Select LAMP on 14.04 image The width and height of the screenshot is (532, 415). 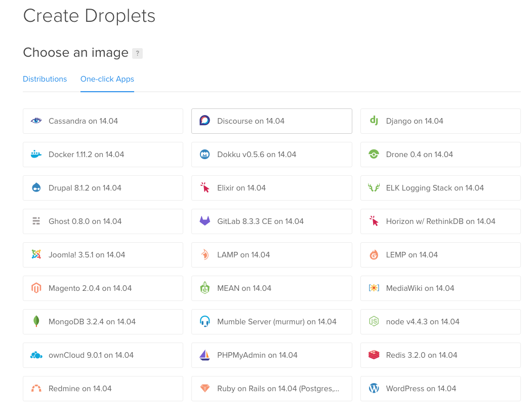coord(272,255)
